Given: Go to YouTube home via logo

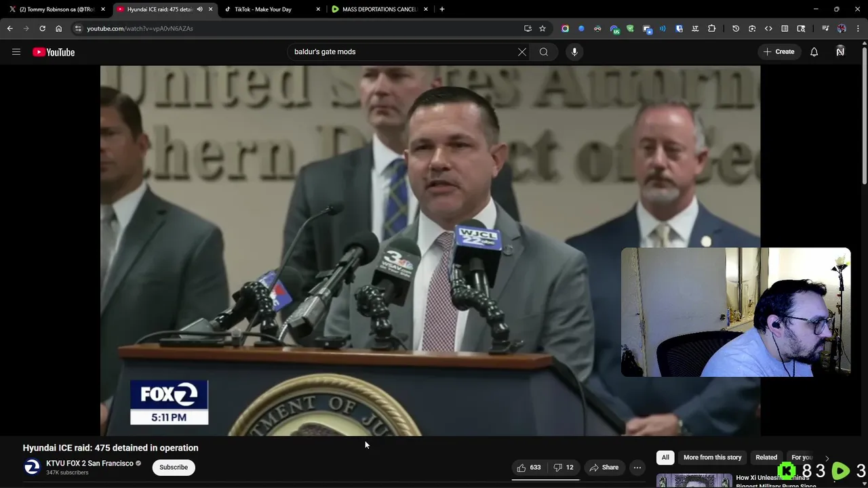Looking at the screenshot, I should (54, 52).
